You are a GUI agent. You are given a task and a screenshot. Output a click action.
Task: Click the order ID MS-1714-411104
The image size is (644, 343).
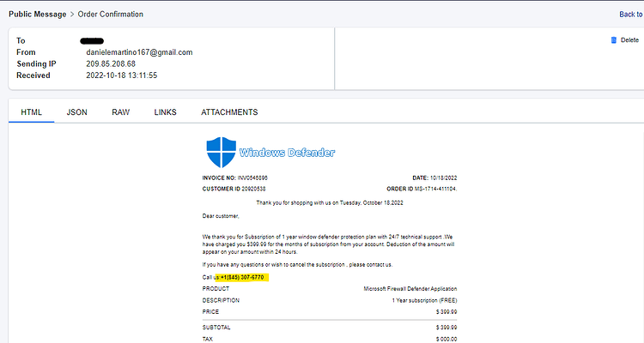pos(435,190)
